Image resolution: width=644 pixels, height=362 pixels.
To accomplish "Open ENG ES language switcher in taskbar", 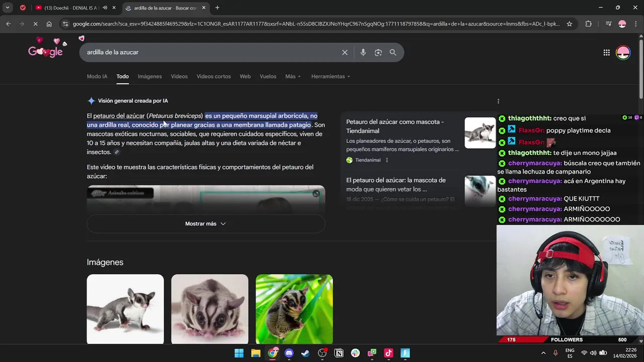I will [x=570, y=353].
